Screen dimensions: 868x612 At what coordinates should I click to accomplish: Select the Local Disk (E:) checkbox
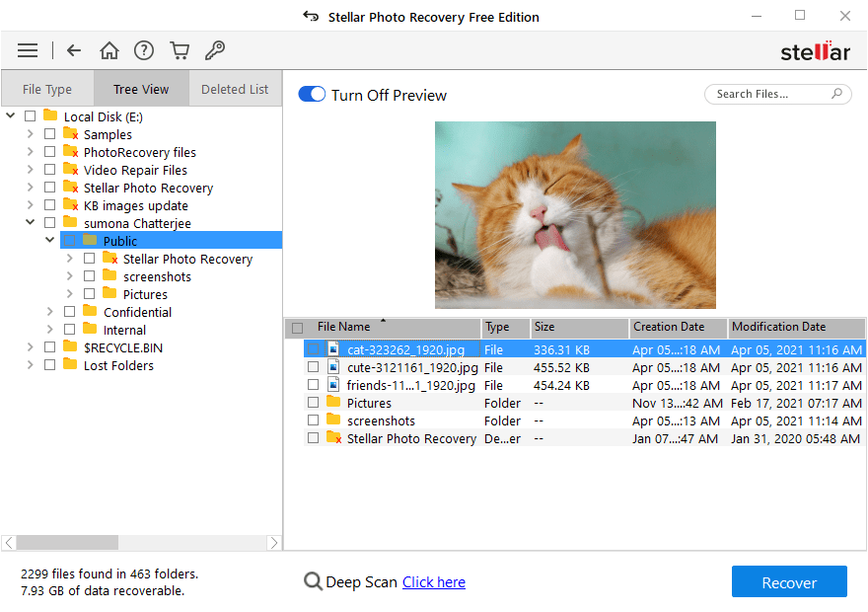click(30, 115)
